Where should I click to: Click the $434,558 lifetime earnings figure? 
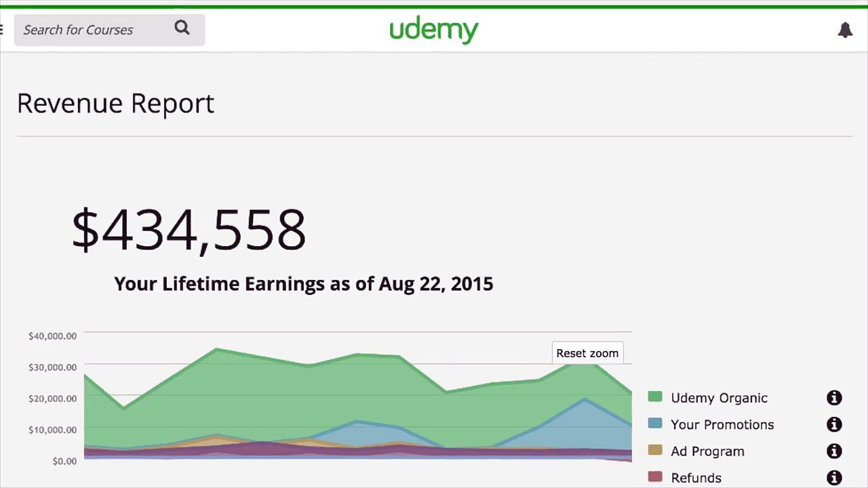(x=189, y=230)
